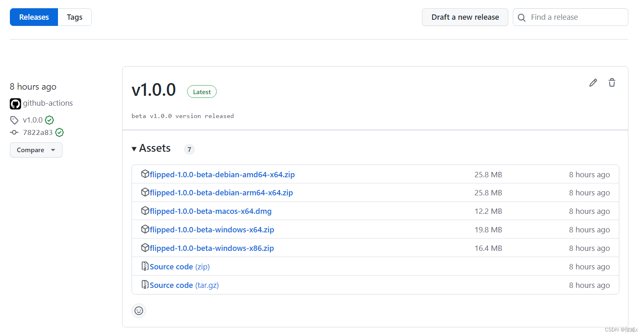The image size is (644, 336).
Task: Open github-actions author link
Action: point(48,103)
